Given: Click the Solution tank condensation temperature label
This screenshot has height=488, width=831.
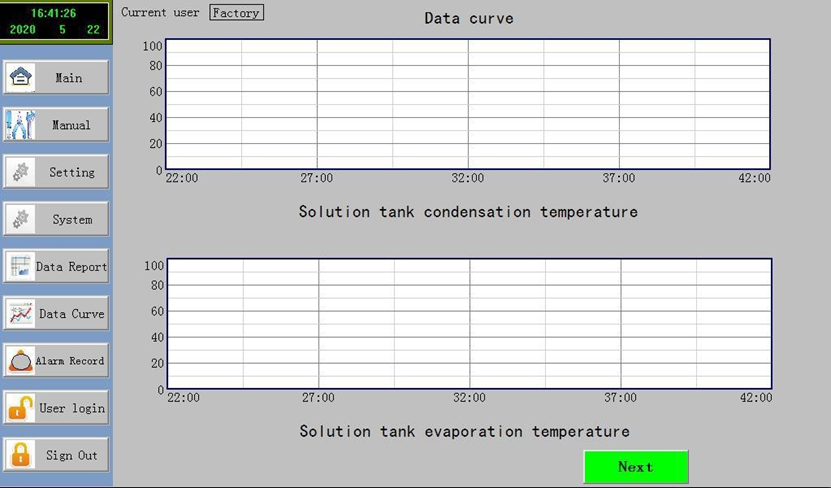Looking at the screenshot, I should [468, 212].
